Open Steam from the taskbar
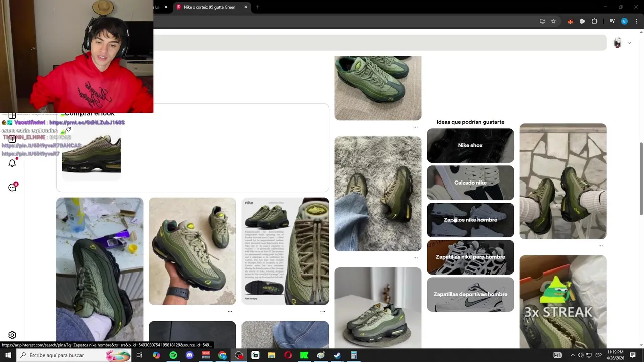This screenshot has height=362, width=644. tap(337, 355)
